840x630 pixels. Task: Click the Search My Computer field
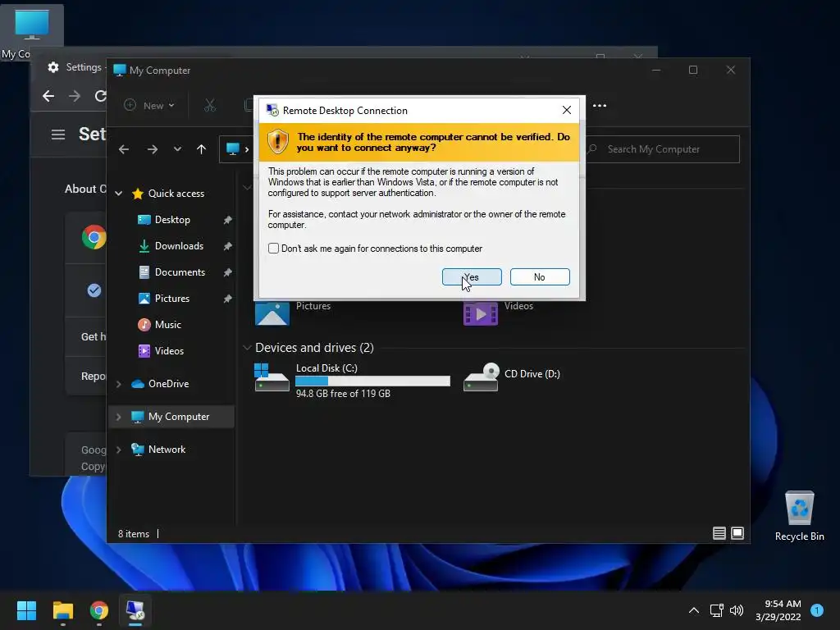tap(662, 149)
